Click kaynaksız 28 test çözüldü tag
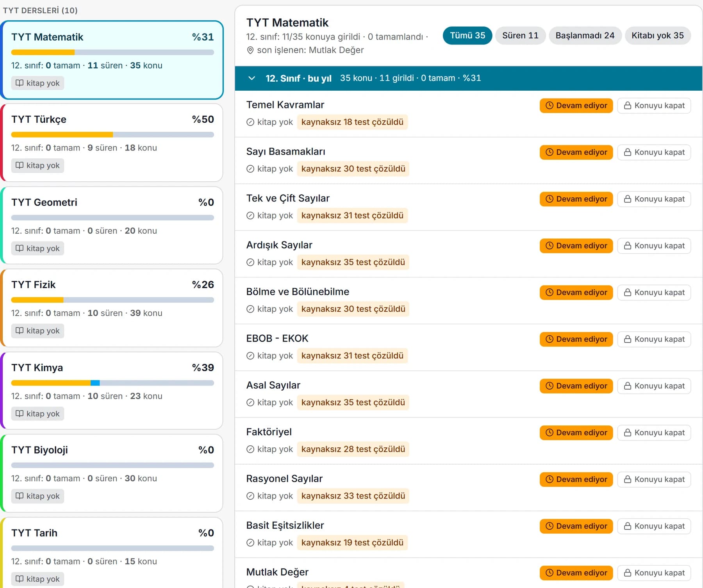Screen dimensions: 703x588 pos(353,449)
